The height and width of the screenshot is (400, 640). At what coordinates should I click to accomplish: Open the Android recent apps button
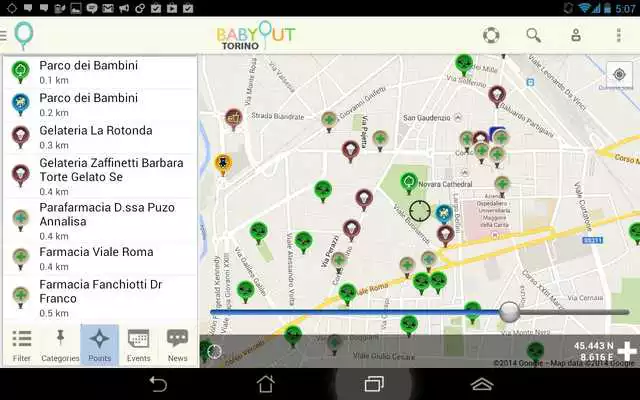click(x=373, y=384)
